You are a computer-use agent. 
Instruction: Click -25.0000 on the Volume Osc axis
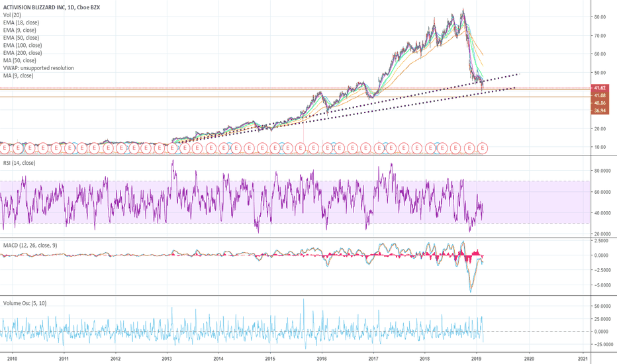tap(602, 344)
